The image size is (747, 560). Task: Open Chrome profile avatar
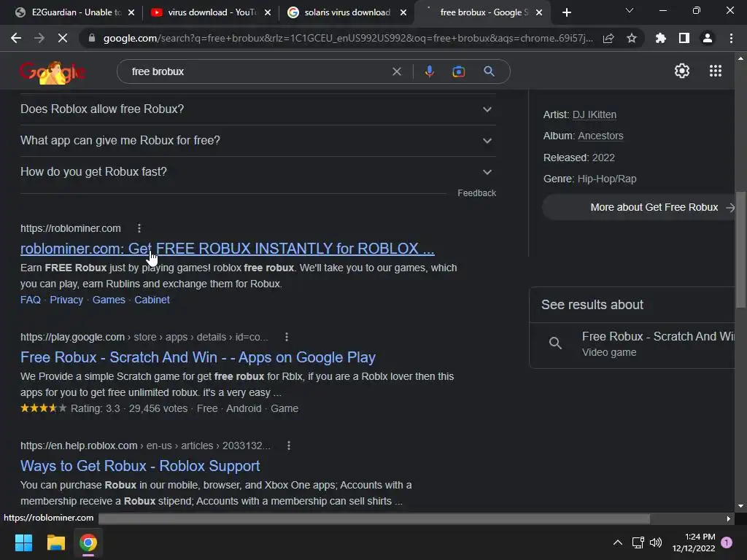[708, 38]
